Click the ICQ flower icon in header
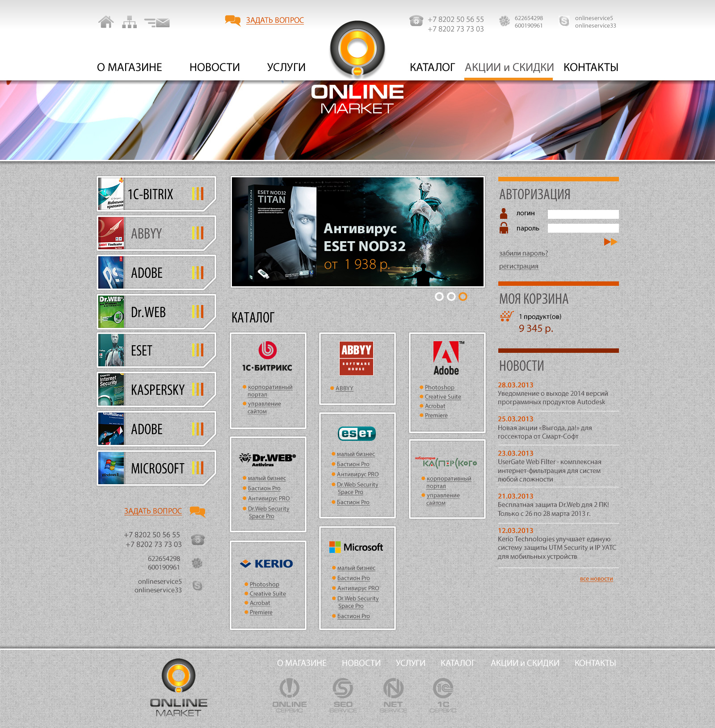Viewport: 715px width, 728px height. click(x=505, y=21)
